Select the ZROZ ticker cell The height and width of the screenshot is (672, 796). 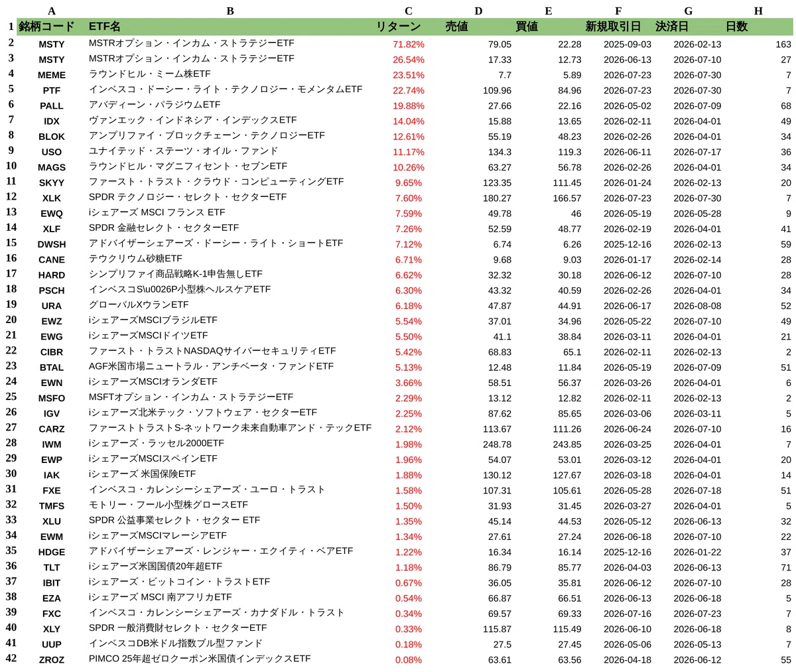52,659
